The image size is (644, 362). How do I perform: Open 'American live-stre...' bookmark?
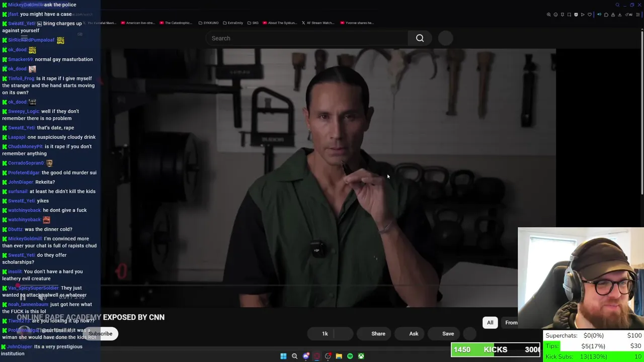(137, 23)
